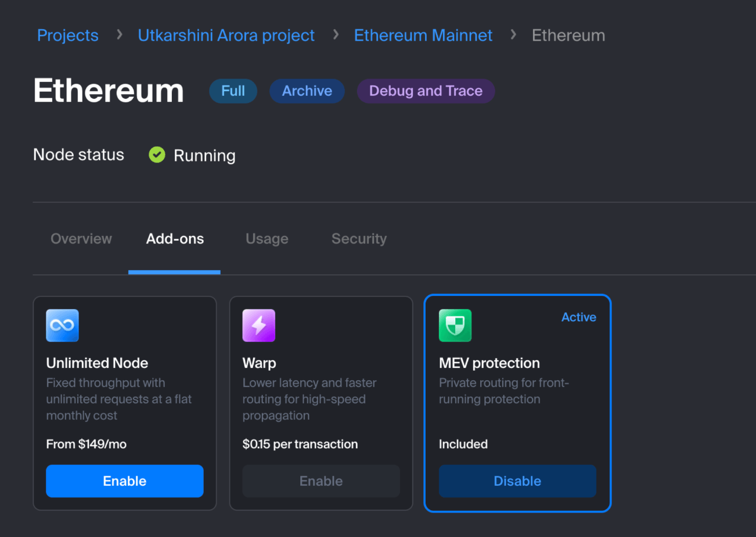Navigate to Ethereum Mainnet breadcrumb
Image resolution: width=756 pixels, height=537 pixels.
tap(423, 35)
